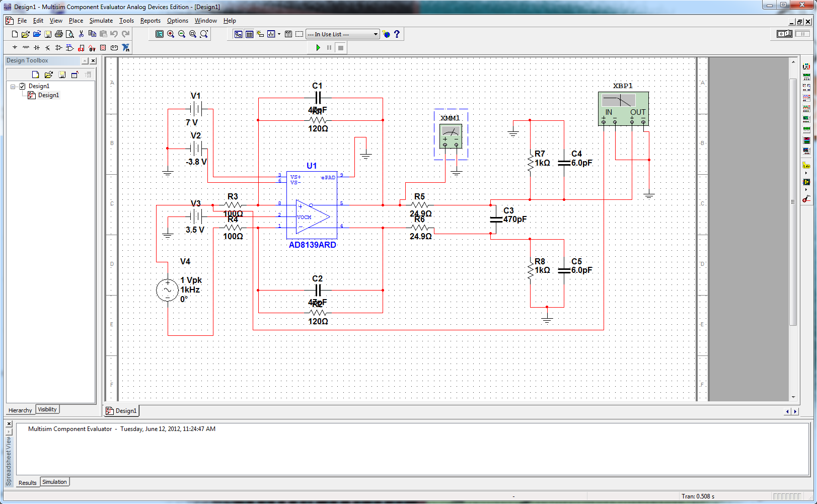Open the Grapher view
817x504 pixels.
pos(271,34)
